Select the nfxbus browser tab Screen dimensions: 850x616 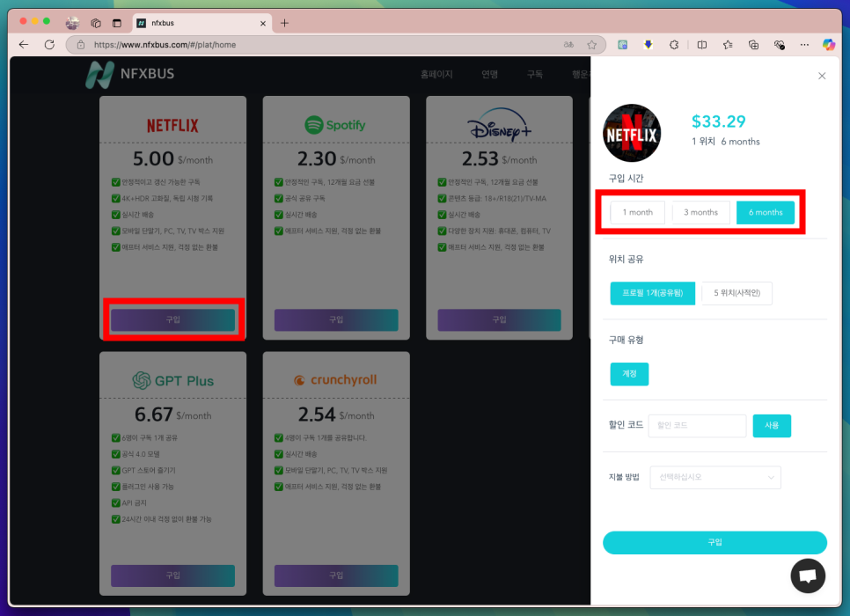(x=202, y=23)
